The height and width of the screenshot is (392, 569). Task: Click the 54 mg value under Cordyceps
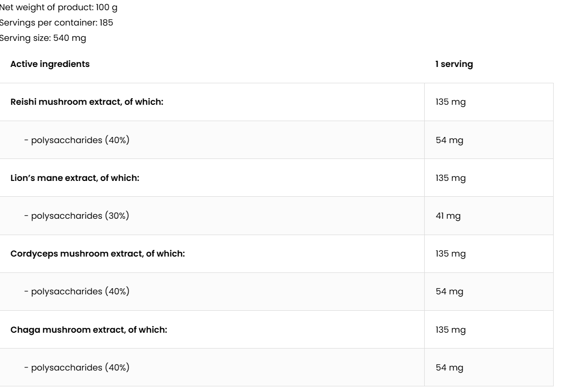click(x=449, y=291)
